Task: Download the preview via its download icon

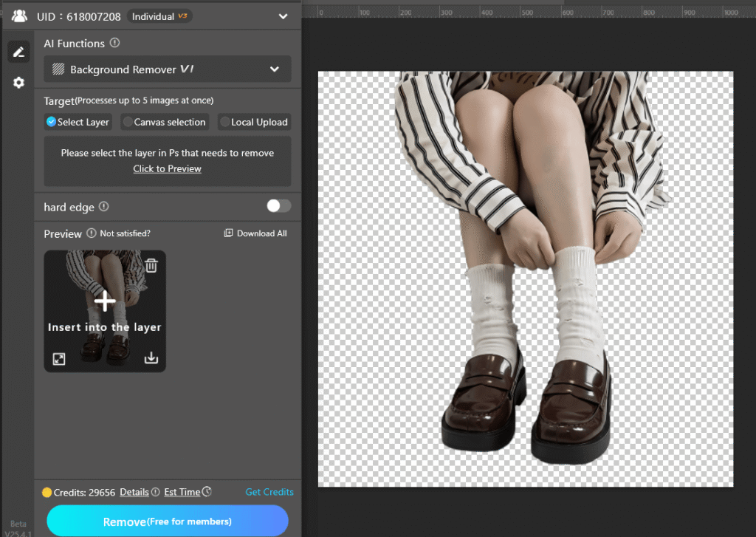Action: point(151,358)
